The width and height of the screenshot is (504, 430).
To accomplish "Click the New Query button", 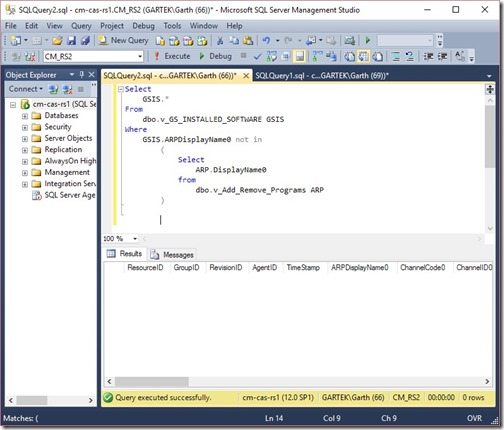I will coord(123,41).
